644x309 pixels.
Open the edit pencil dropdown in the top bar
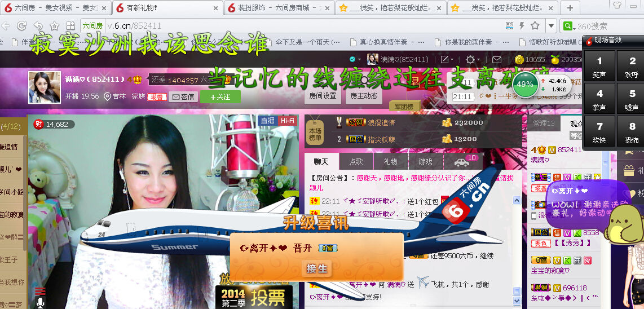click(x=447, y=59)
